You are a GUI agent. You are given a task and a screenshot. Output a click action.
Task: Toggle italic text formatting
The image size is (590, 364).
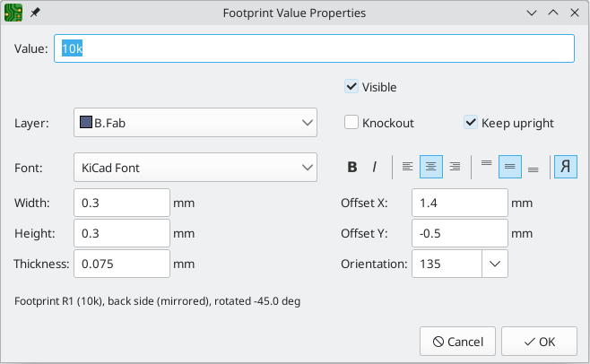coord(375,167)
